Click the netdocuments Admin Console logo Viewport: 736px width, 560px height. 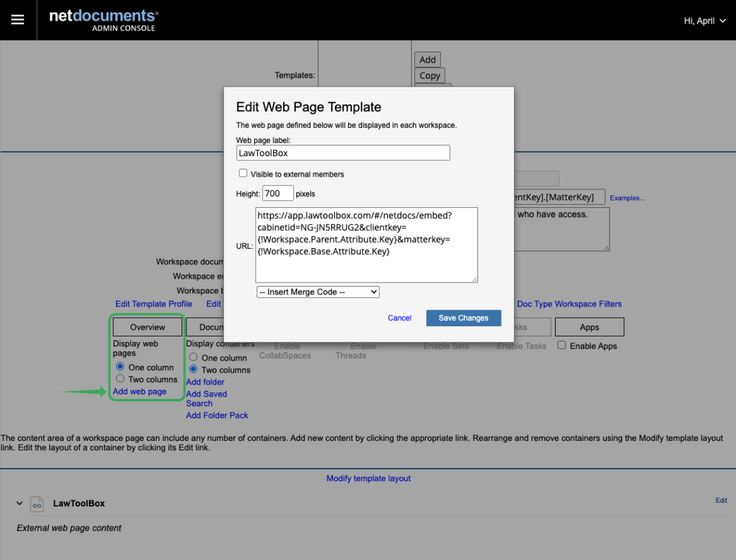(x=103, y=20)
